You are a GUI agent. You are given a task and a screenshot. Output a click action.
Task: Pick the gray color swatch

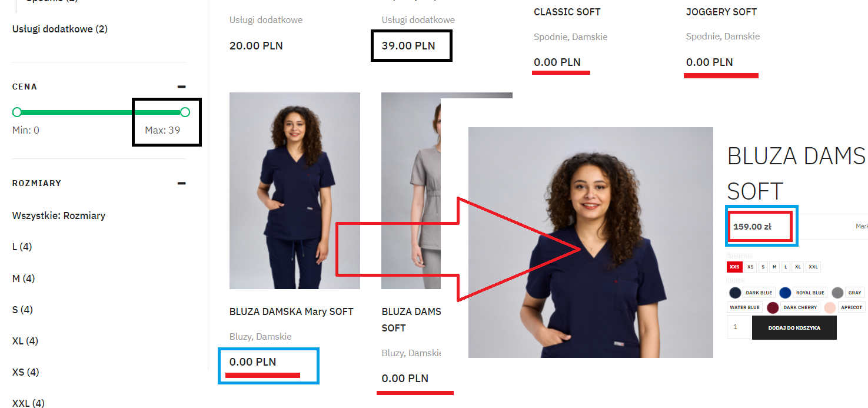click(837, 293)
